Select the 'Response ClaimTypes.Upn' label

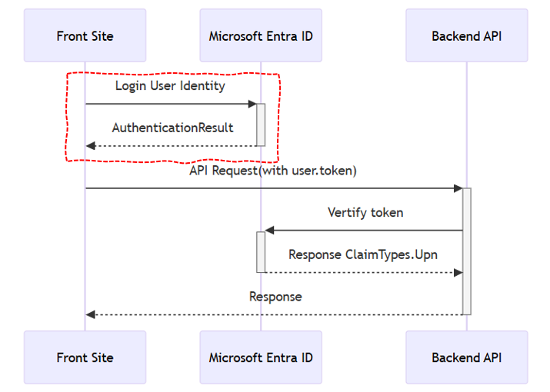pos(363,255)
